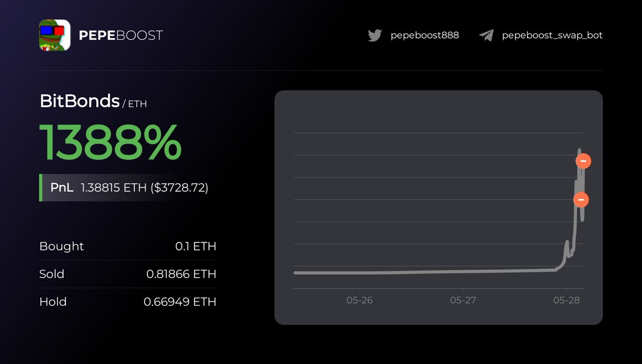
Task: Click the Telegram paper plane icon
Action: pyautogui.click(x=486, y=35)
